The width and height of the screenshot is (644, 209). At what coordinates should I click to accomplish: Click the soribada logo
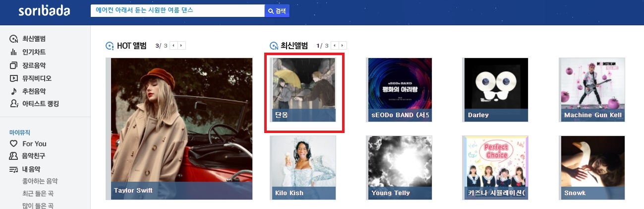(x=44, y=11)
